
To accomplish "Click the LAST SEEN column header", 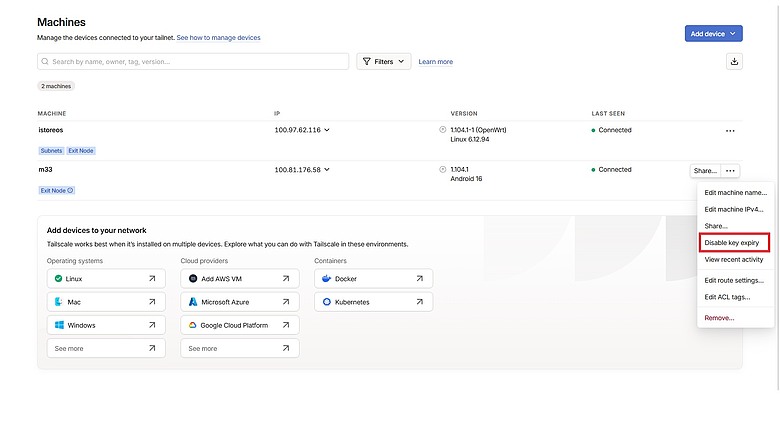I will [608, 113].
